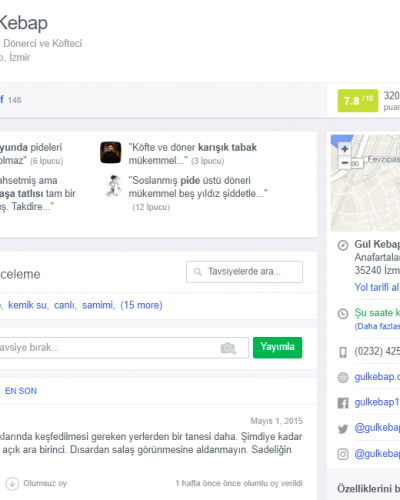The image size is (400, 500).
Task: Click the Instagram icon
Action: click(343, 454)
